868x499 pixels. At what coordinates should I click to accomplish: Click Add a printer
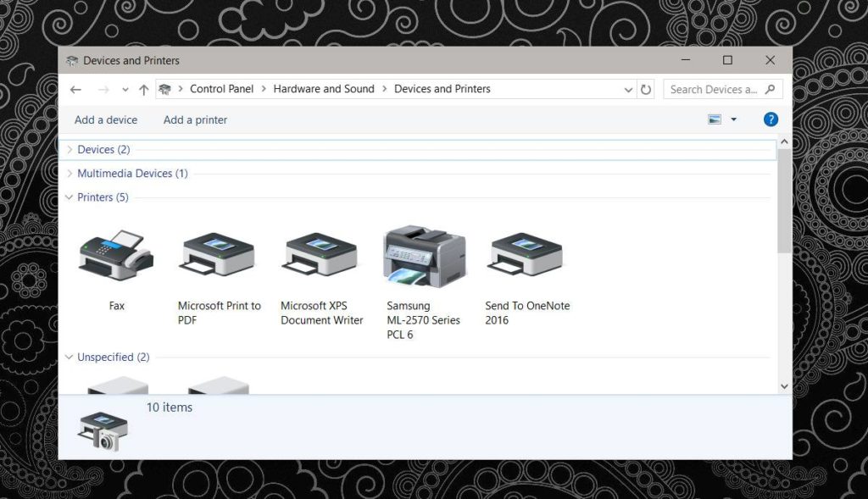pos(194,119)
